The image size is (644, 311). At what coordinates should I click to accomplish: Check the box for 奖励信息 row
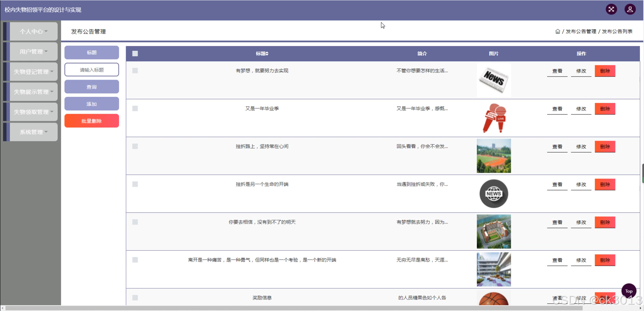[135, 297]
